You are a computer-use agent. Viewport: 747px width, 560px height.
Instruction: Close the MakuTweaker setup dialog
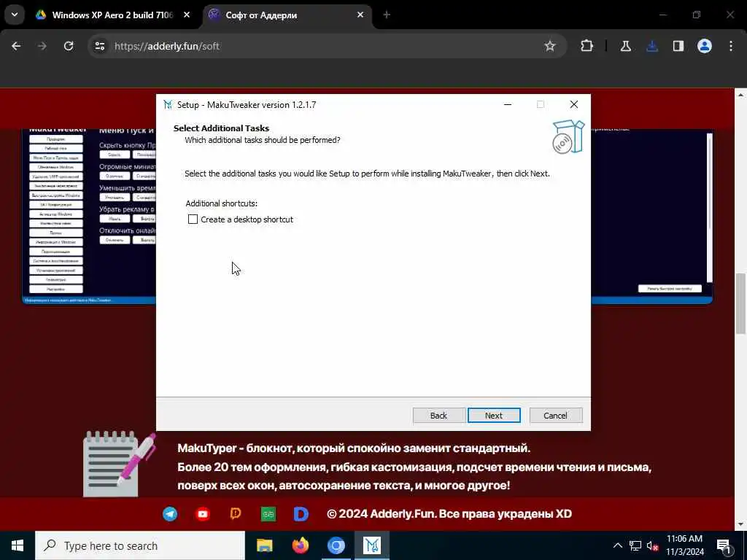coord(574,104)
